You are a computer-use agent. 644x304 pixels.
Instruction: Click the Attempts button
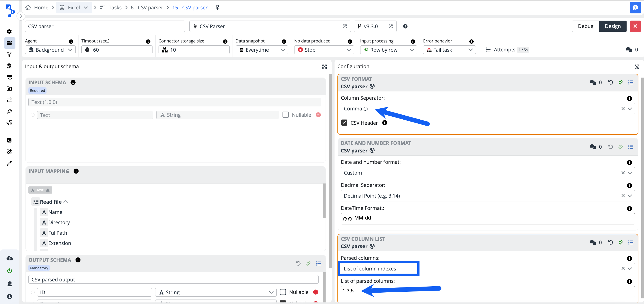(504, 50)
